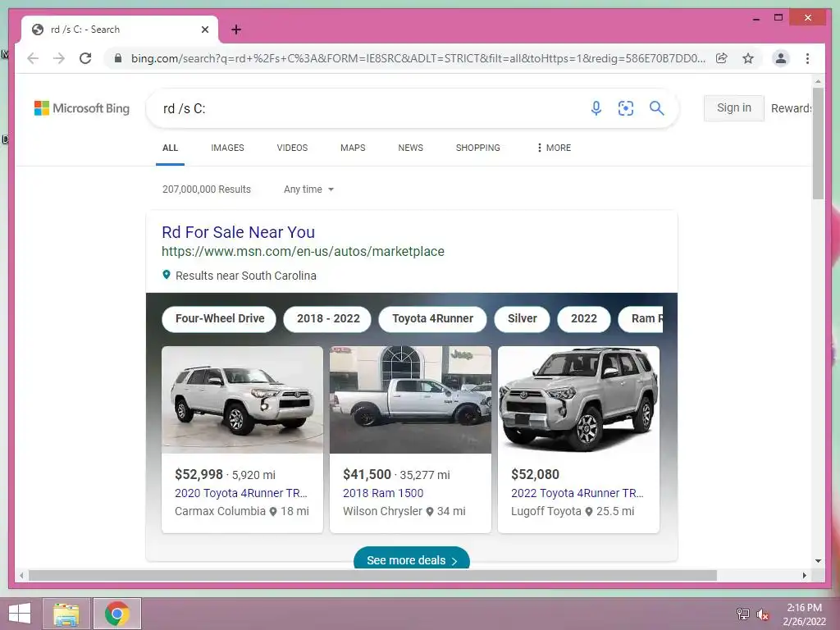
Task: Click the $52,998 price text
Action: coord(199,475)
